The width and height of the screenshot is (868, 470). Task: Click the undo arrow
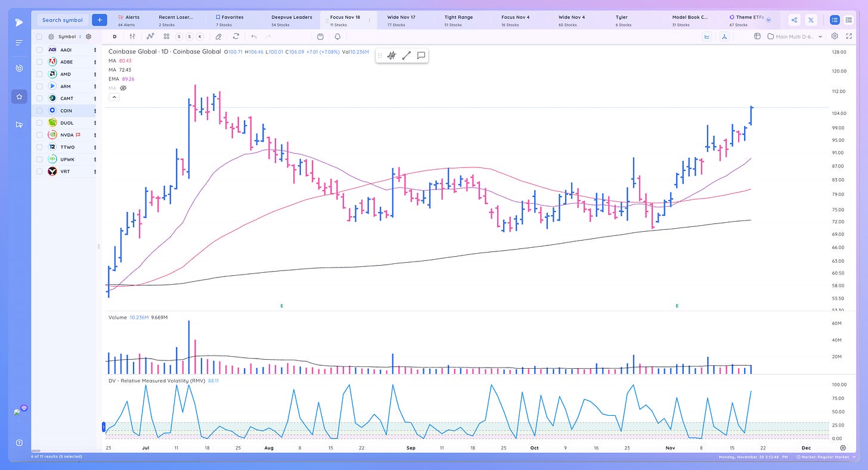point(254,36)
